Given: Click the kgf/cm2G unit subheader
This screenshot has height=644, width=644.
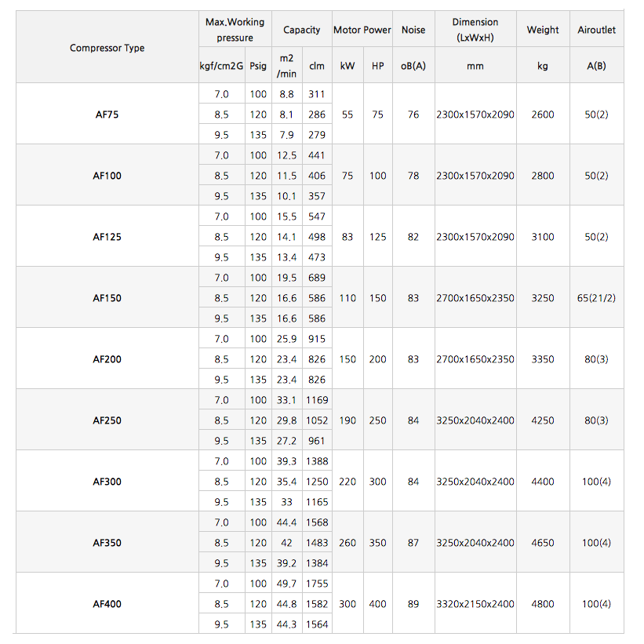Looking at the screenshot, I should click(221, 67).
